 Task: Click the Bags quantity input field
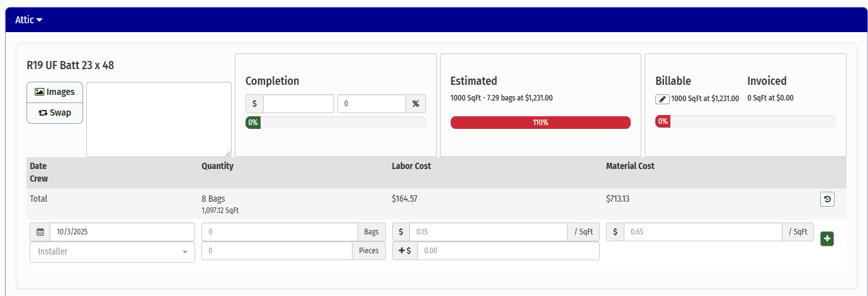click(x=279, y=232)
